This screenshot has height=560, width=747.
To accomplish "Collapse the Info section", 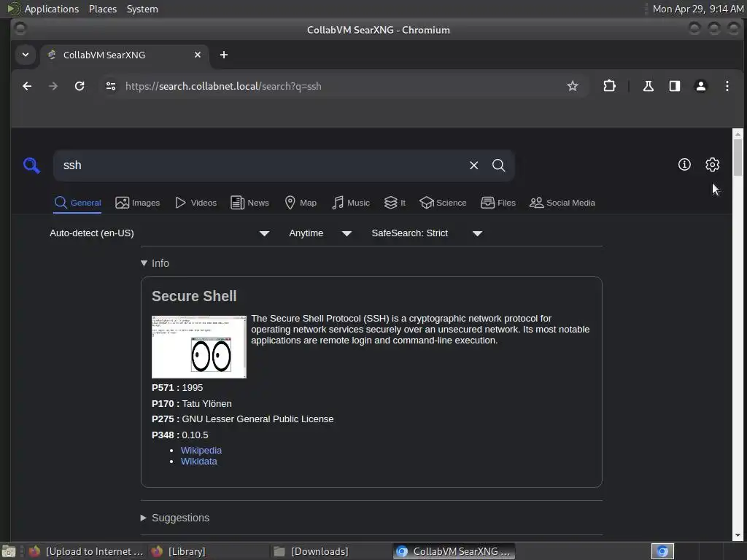I will (x=155, y=263).
